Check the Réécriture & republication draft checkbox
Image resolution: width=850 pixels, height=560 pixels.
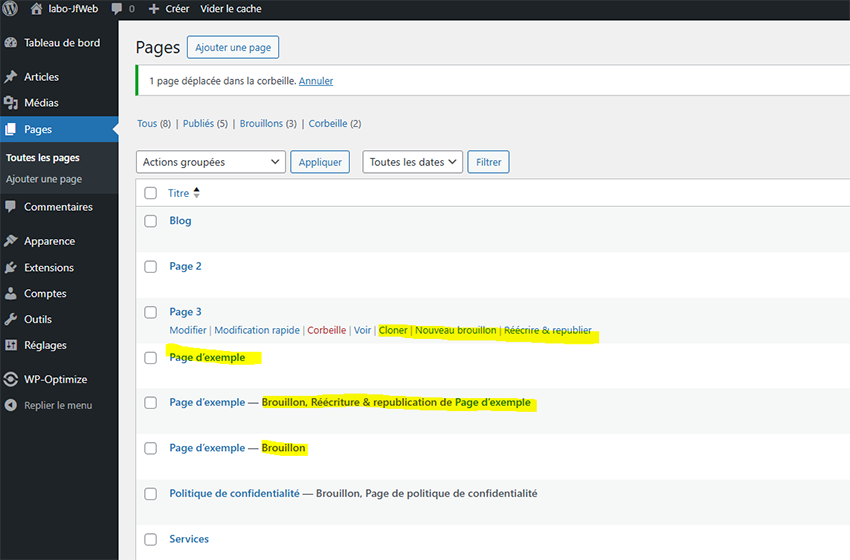151,403
